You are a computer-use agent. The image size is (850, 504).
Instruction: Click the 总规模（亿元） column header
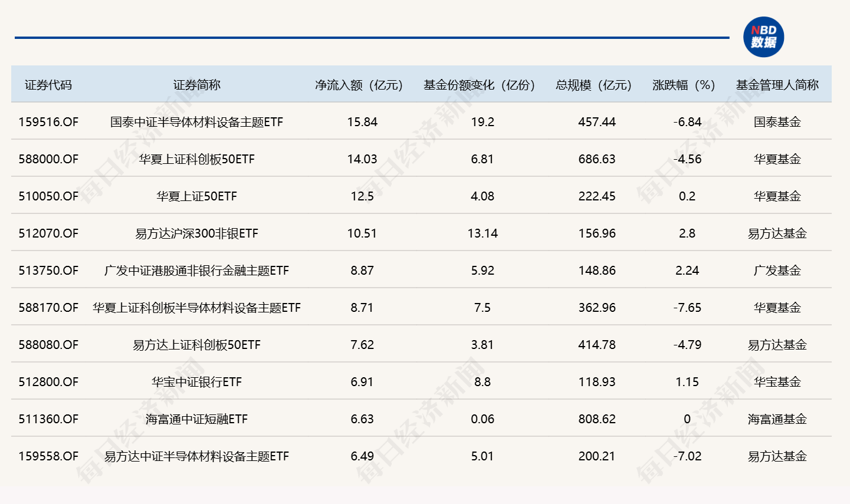pos(594,85)
